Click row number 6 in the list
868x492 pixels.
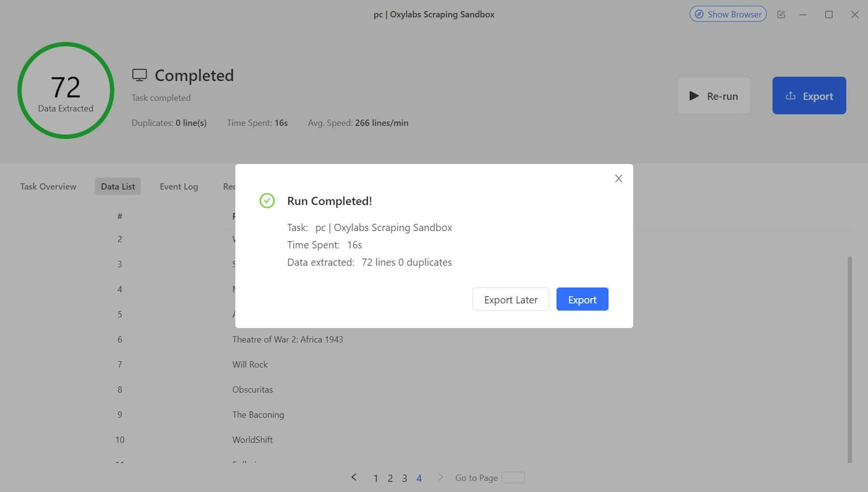tap(120, 340)
